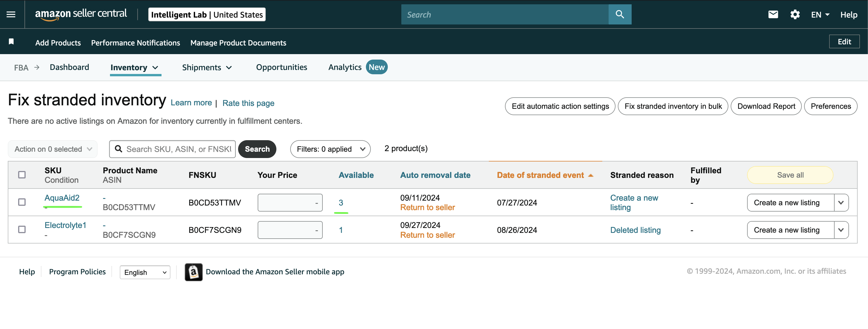Click Create a new listing button for AquaAid2
Viewport: 868px width, 329px height.
click(791, 203)
